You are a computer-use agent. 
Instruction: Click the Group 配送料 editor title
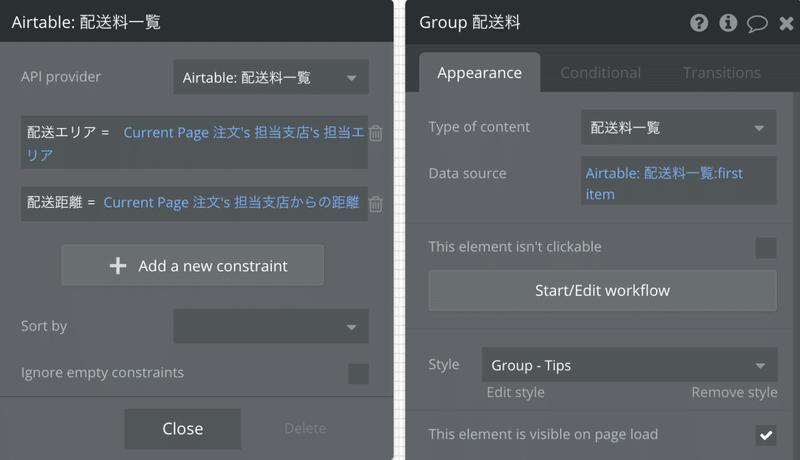470,22
